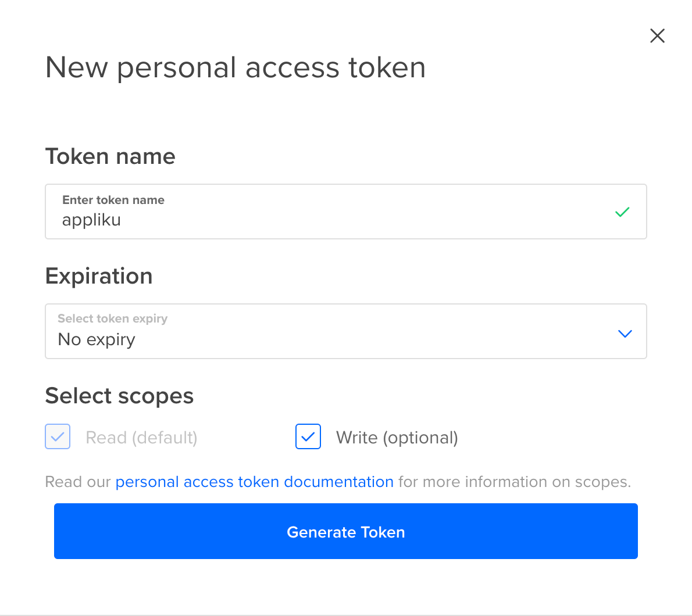Click the 'Select token expiry' field label
692x616 pixels.
click(x=112, y=318)
